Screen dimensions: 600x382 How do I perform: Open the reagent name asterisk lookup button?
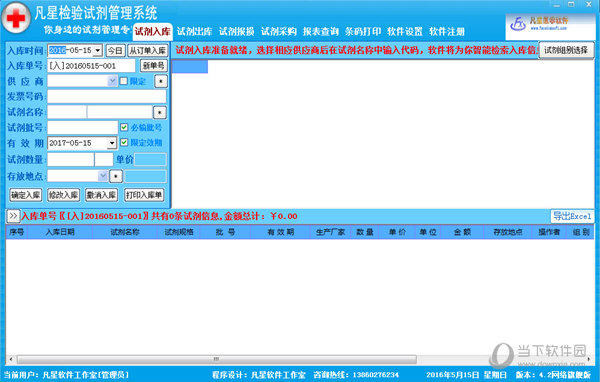pos(160,112)
